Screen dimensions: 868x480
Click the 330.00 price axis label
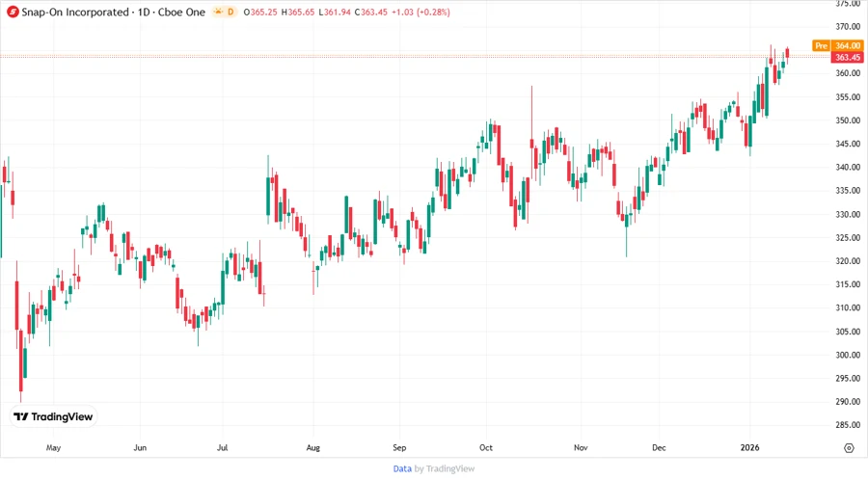(848, 214)
